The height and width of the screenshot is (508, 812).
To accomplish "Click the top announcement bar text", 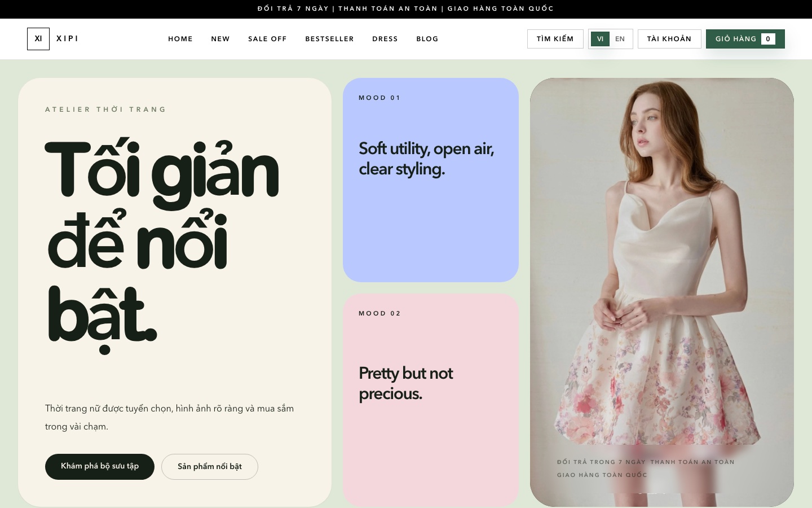I will (406, 8).
